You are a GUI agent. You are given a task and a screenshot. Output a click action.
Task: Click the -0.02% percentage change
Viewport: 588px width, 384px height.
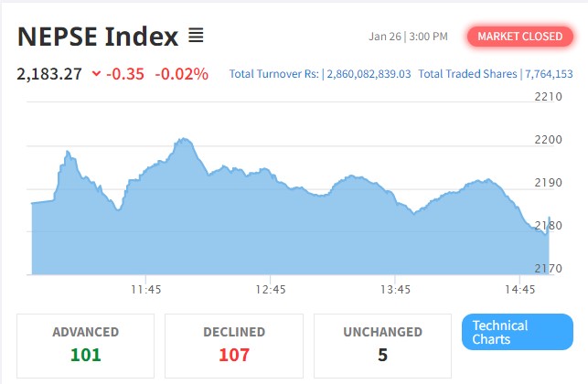point(181,73)
